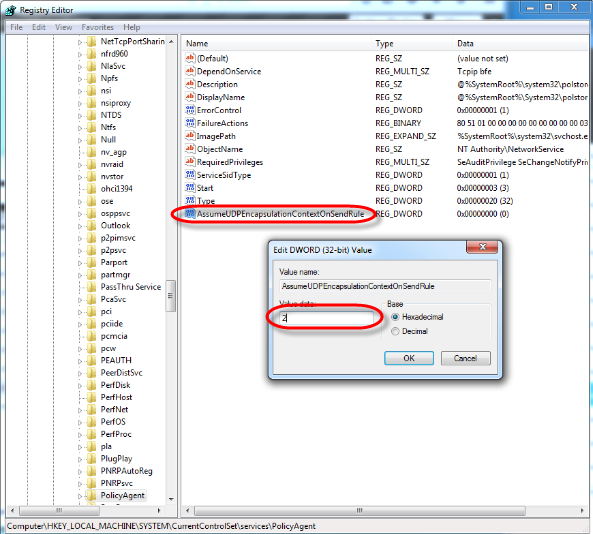Click the ImagePath string value icon
This screenshot has width=593, height=534.
coord(190,136)
